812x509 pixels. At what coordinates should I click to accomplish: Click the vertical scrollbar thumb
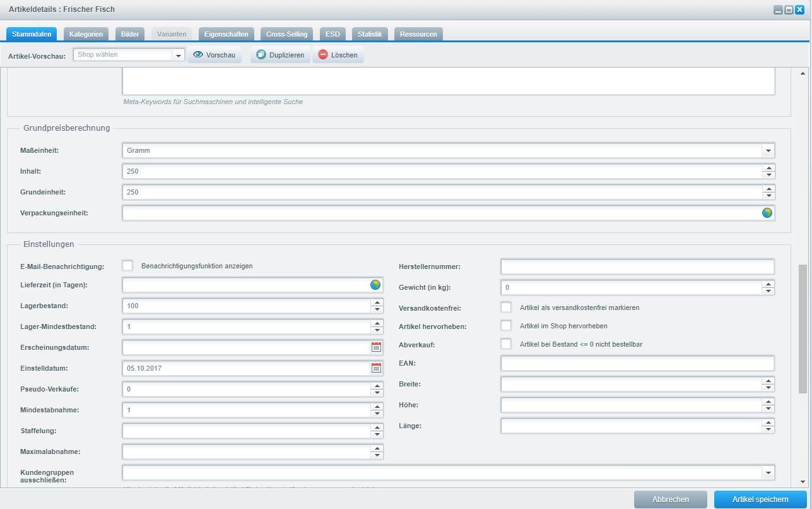(x=803, y=328)
